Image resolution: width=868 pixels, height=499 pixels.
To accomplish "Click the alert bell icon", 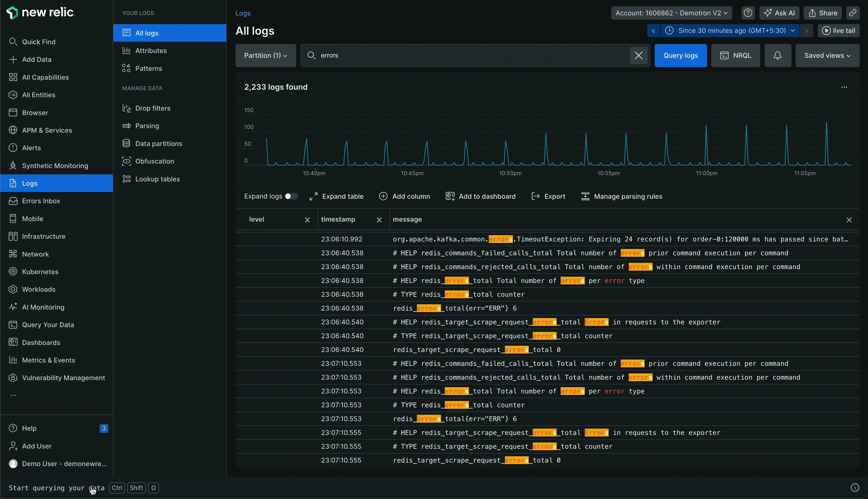I will tap(778, 56).
